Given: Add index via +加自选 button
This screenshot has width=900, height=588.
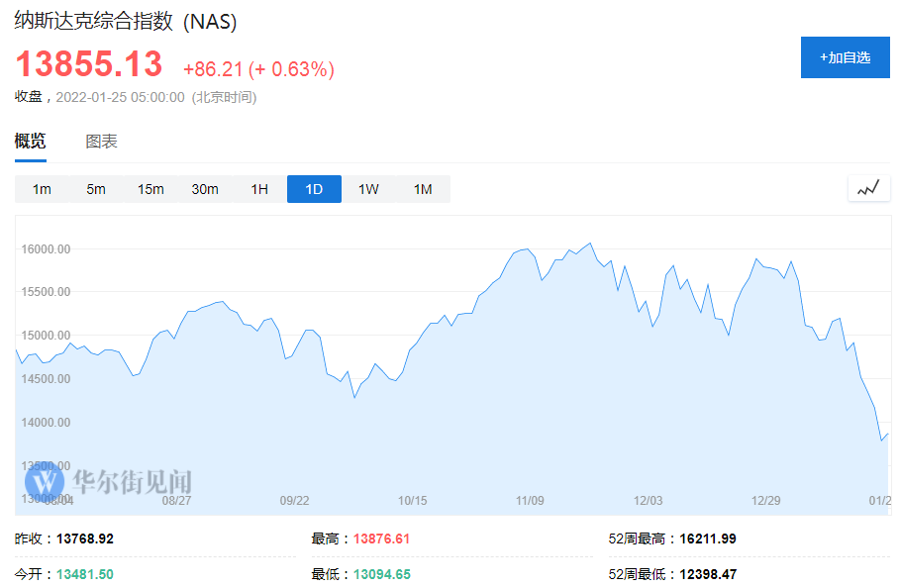Looking at the screenshot, I should (x=845, y=57).
